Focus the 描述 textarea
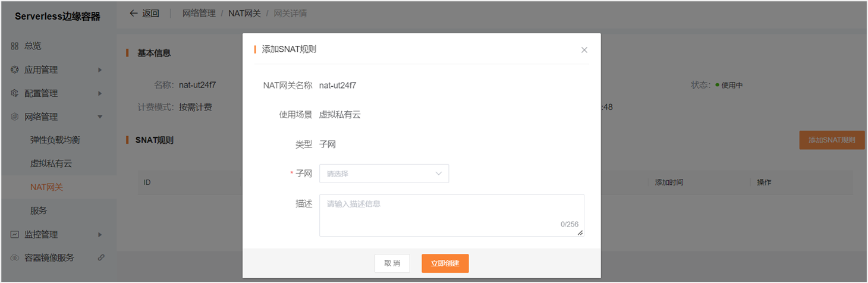Screen dimensions: 868x283 coord(452,215)
